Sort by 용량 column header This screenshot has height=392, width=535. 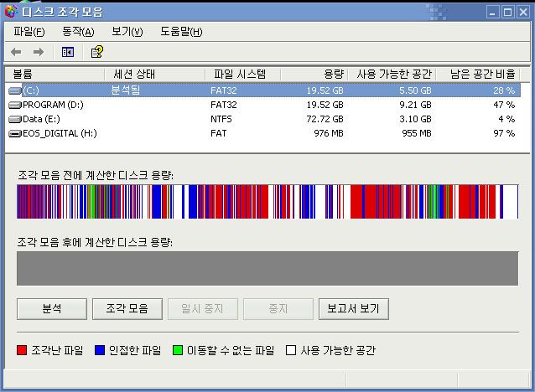click(314, 74)
